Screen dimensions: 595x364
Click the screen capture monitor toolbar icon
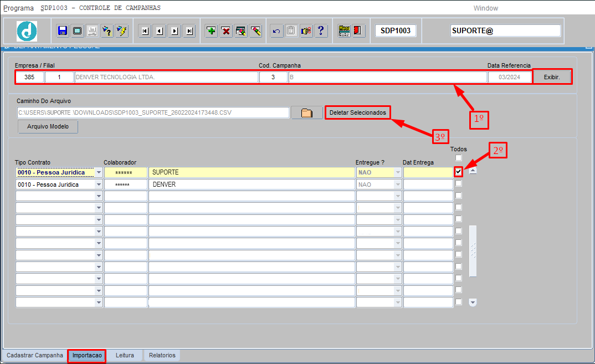pos(78,30)
